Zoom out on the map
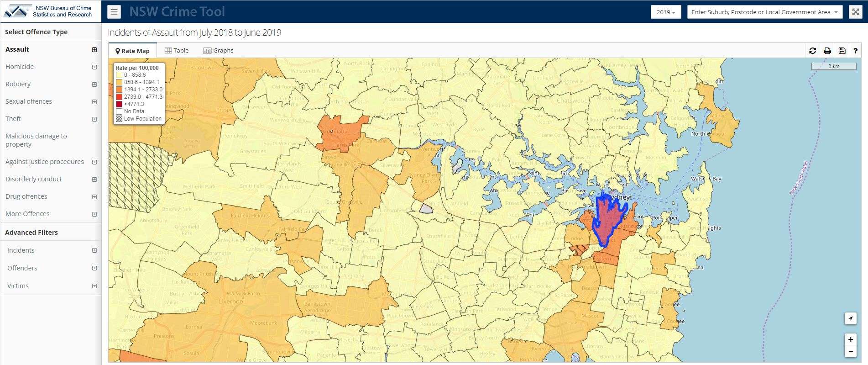Image resolution: width=868 pixels, height=365 pixels. (x=850, y=351)
